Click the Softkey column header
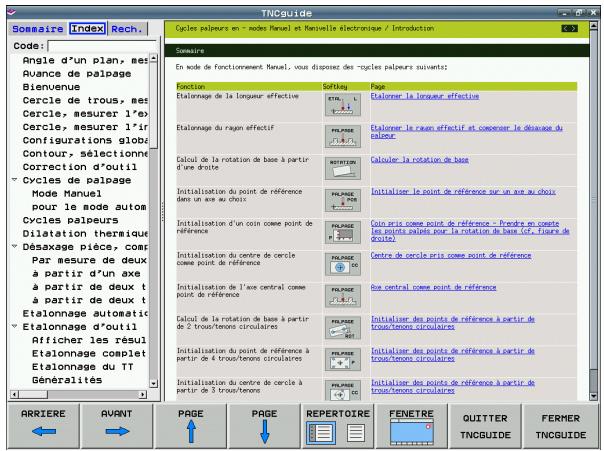The image size is (604, 451). (346, 87)
